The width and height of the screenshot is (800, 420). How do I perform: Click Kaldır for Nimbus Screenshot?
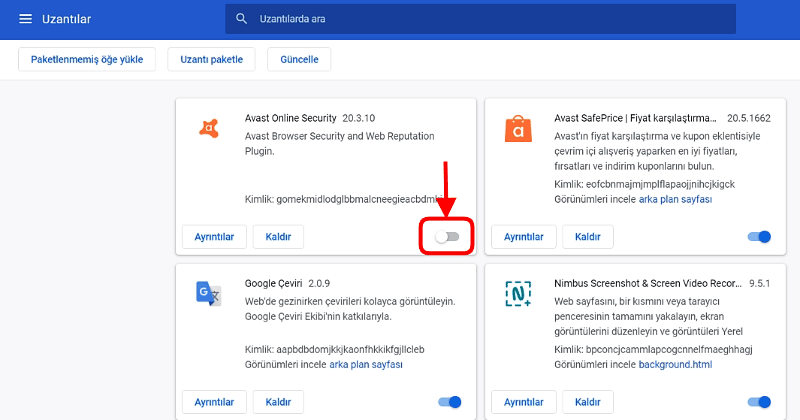(588, 402)
